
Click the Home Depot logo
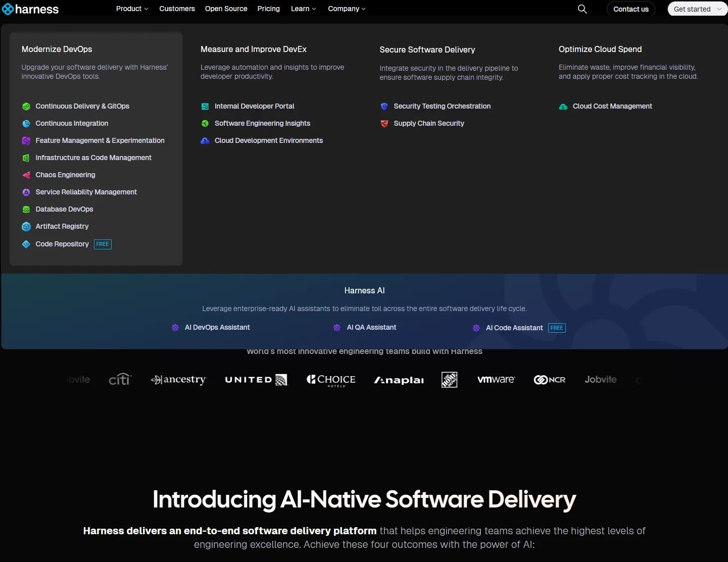tap(450, 380)
